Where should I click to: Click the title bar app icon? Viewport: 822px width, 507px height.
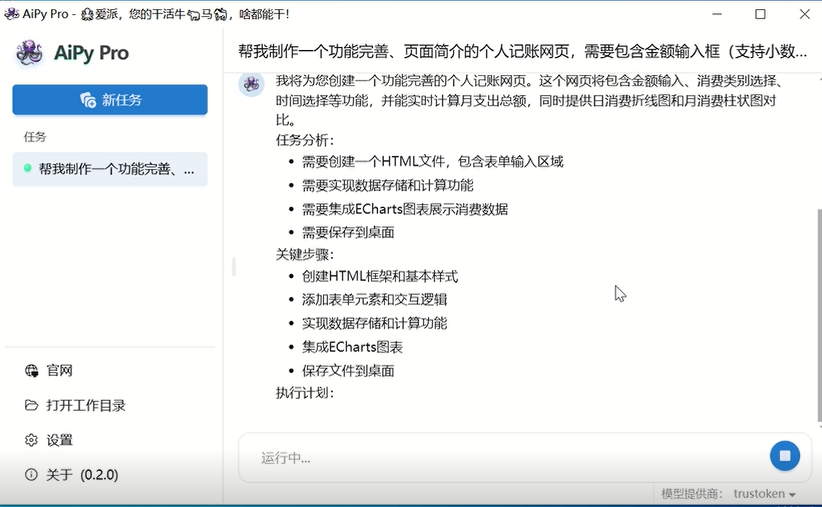click(x=12, y=14)
